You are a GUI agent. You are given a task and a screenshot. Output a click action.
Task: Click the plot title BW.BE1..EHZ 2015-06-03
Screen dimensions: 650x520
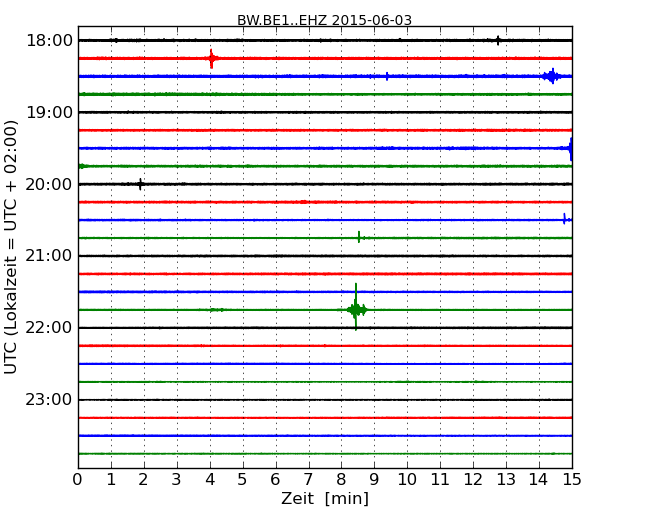(x=324, y=20)
